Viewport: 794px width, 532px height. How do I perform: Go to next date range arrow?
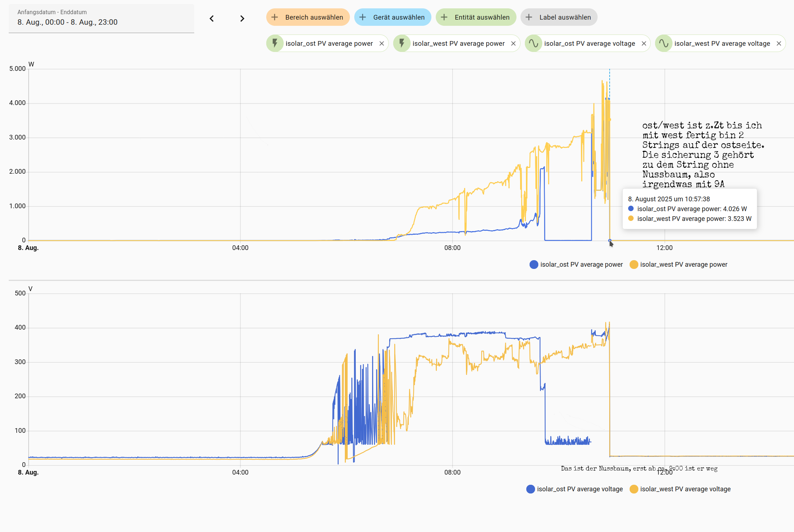pos(242,19)
